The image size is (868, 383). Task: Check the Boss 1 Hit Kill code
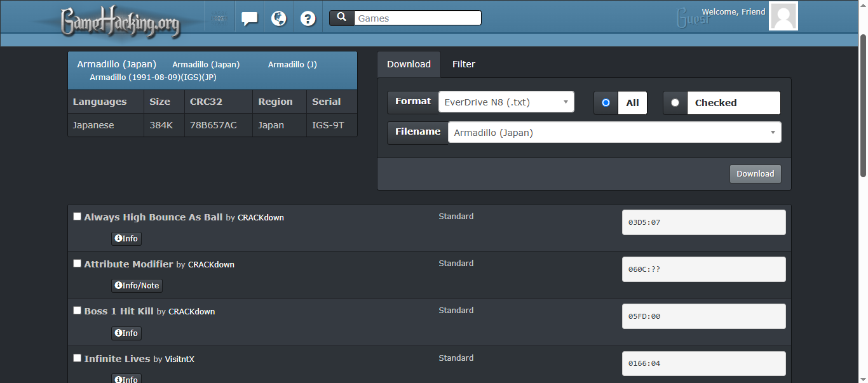tap(78, 311)
